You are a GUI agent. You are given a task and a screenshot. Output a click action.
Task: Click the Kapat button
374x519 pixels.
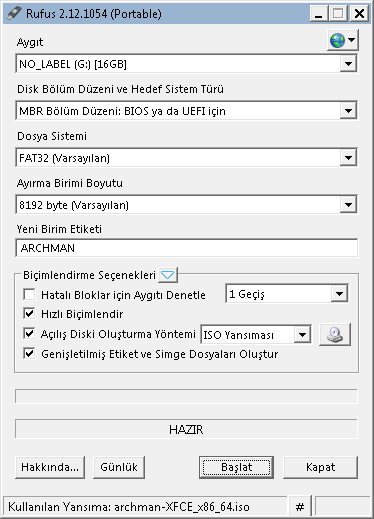coord(320,467)
